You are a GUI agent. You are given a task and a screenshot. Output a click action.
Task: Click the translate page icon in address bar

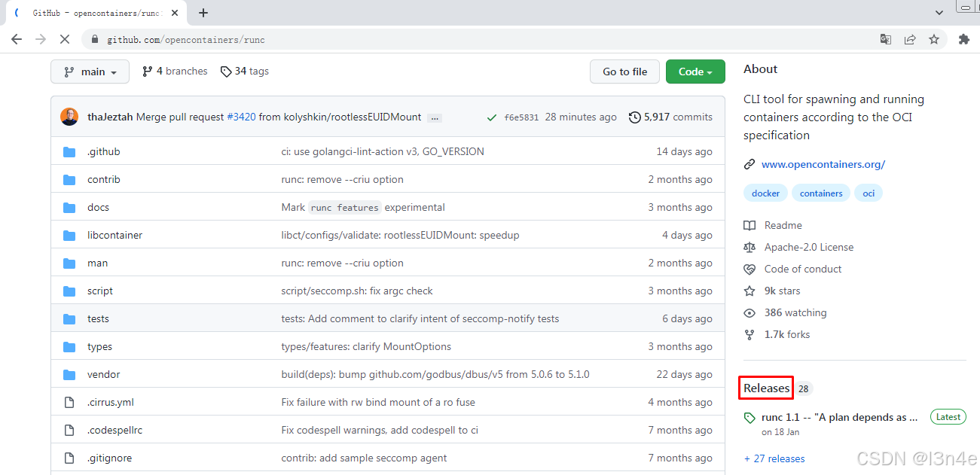[886, 39]
